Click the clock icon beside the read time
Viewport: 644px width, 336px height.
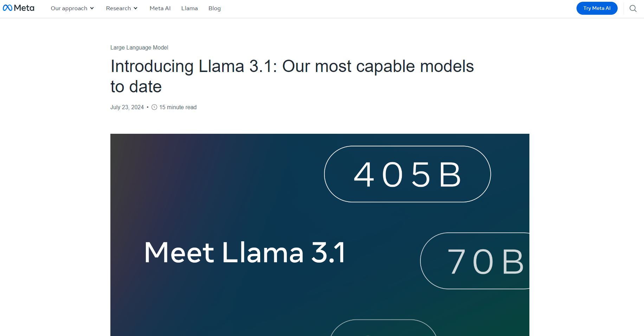[154, 107]
